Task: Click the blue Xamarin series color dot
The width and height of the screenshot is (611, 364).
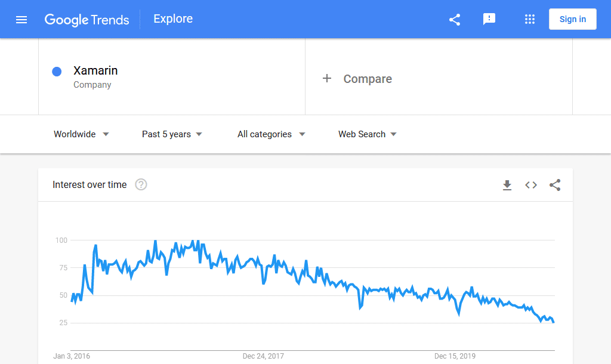Action: 57,71
